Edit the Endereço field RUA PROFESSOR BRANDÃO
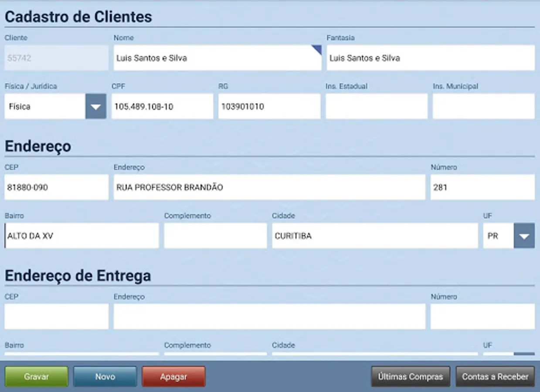 269,188
